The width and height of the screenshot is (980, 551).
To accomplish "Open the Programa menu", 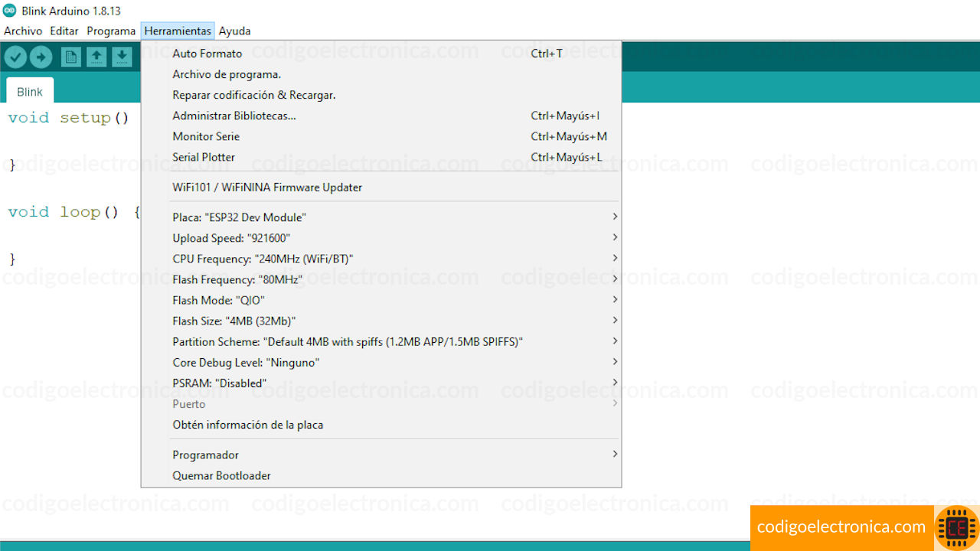I will (x=111, y=31).
